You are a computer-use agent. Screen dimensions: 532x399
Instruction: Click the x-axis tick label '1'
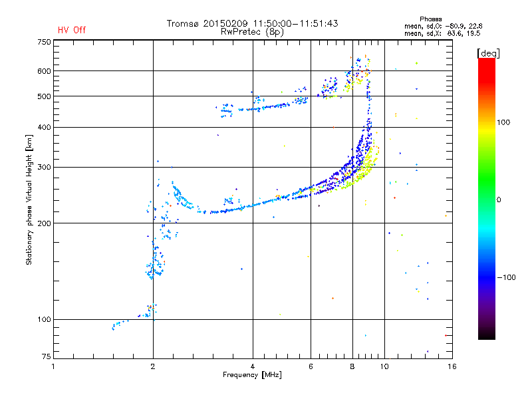point(53,366)
